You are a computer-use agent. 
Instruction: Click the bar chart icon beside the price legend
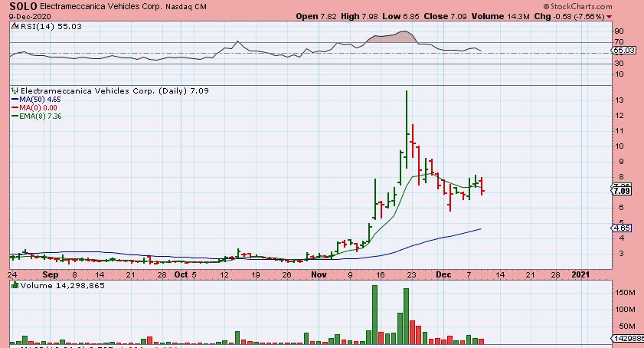15,90
